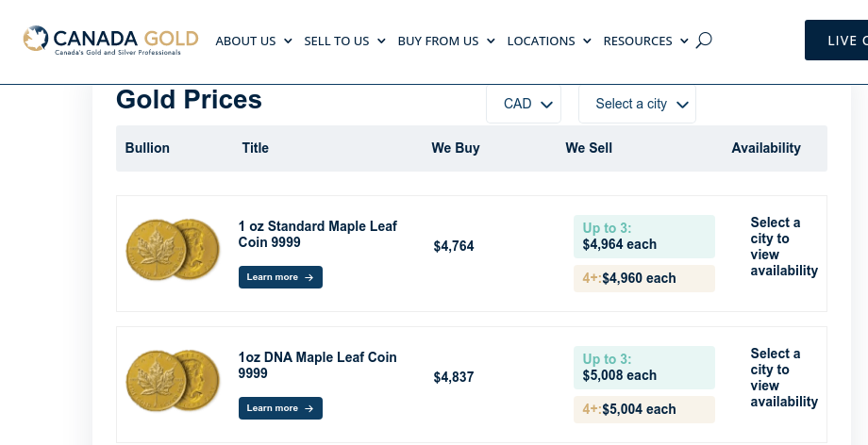Click the We Buy column header
The height and width of the screenshot is (445, 868).
(x=456, y=148)
